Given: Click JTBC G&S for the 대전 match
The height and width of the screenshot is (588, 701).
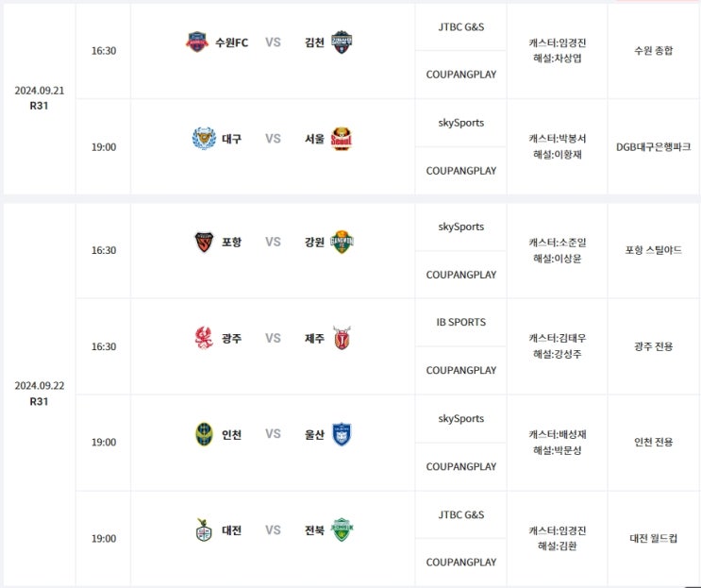Looking at the screenshot, I should click(x=461, y=514).
